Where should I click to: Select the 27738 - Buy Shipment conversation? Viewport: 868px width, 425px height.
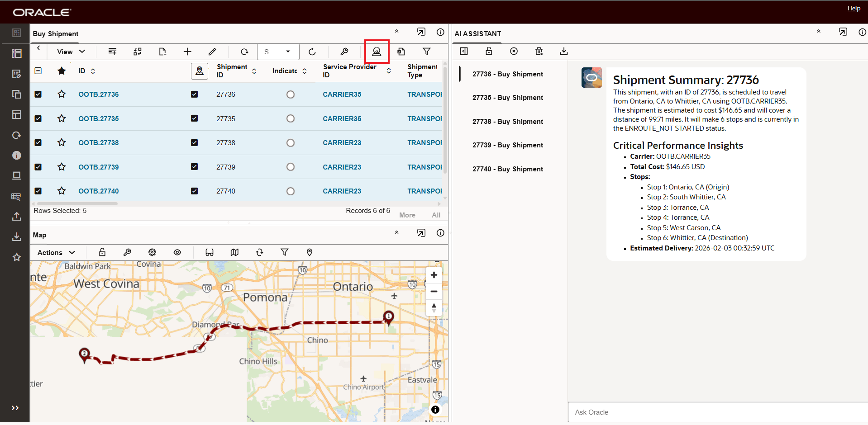pyautogui.click(x=507, y=122)
